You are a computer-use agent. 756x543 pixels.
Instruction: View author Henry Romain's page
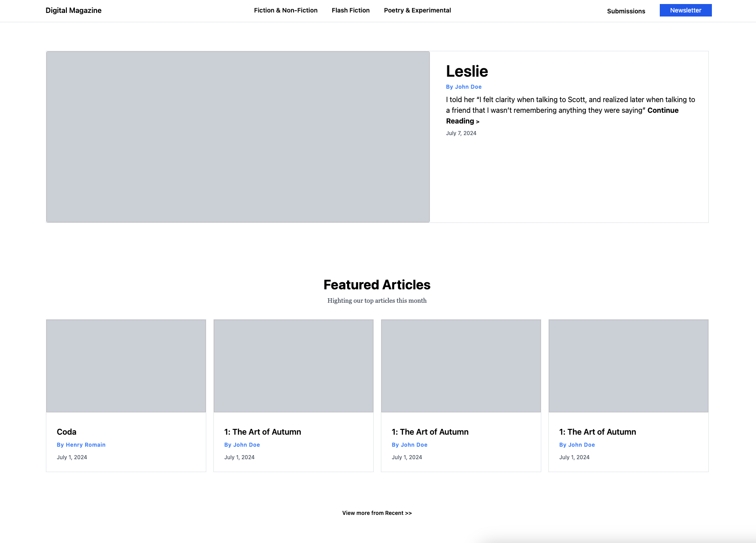point(81,445)
